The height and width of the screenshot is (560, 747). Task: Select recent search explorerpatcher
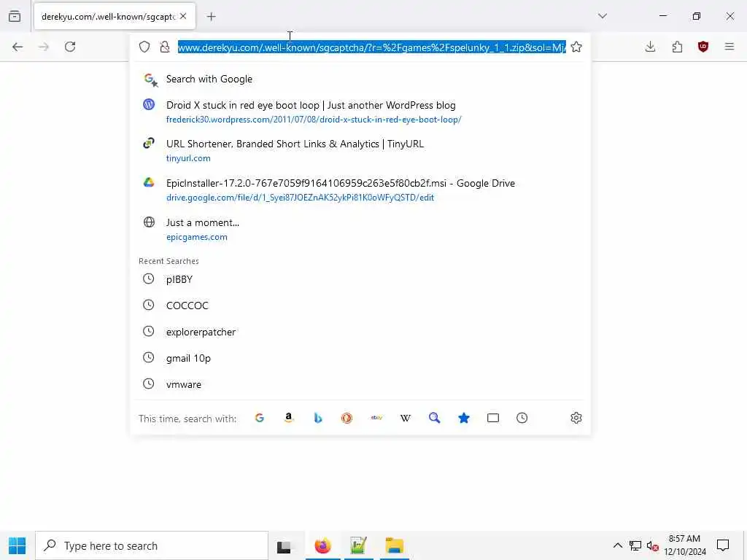click(x=360, y=332)
